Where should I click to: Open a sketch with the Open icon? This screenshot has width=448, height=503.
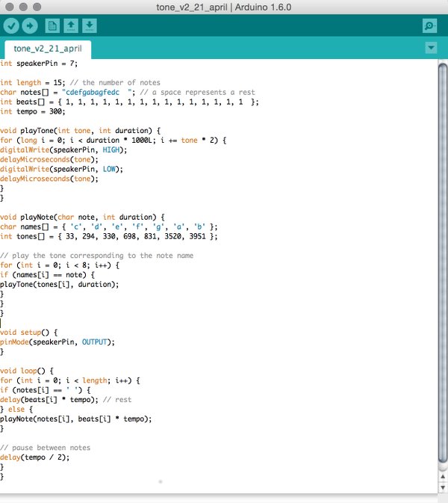pos(71,25)
